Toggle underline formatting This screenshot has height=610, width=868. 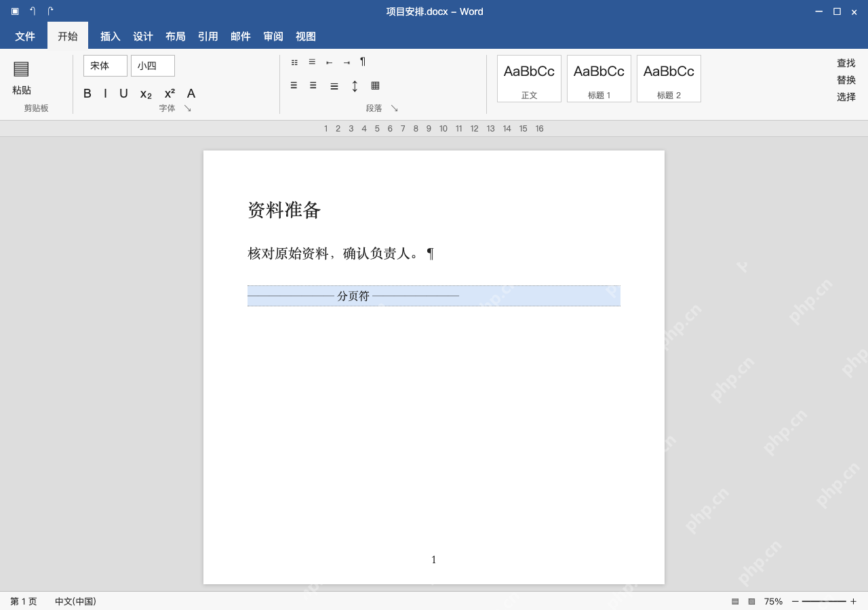(123, 94)
